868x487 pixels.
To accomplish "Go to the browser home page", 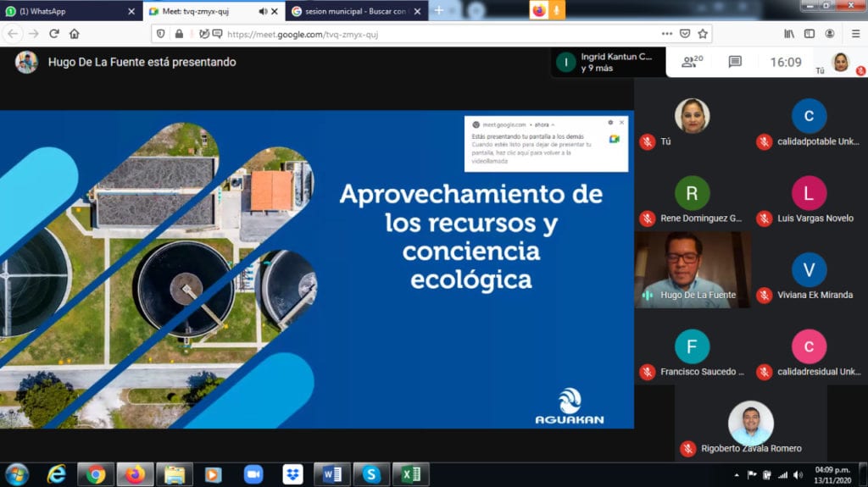I will tap(75, 34).
